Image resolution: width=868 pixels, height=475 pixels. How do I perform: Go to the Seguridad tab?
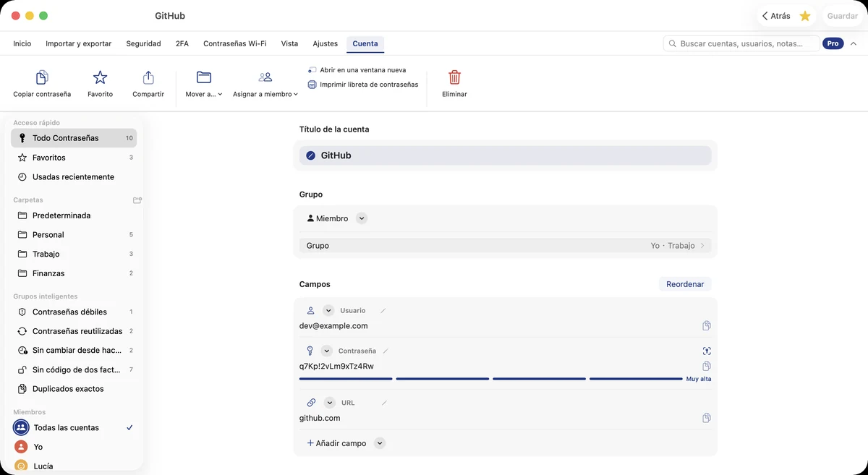tap(143, 43)
